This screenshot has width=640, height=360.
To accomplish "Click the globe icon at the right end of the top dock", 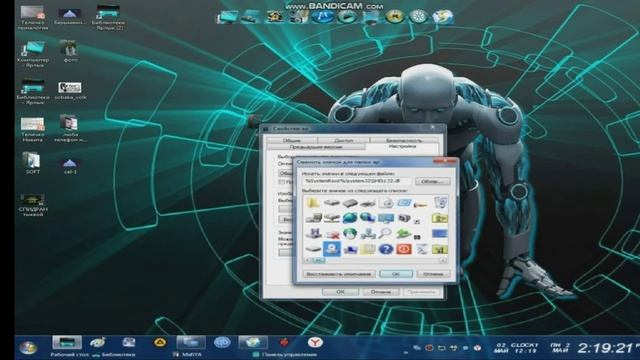I will (x=442, y=17).
